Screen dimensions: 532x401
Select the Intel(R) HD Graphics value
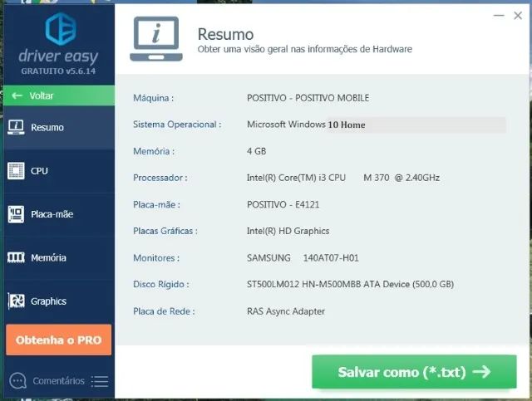click(x=288, y=231)
